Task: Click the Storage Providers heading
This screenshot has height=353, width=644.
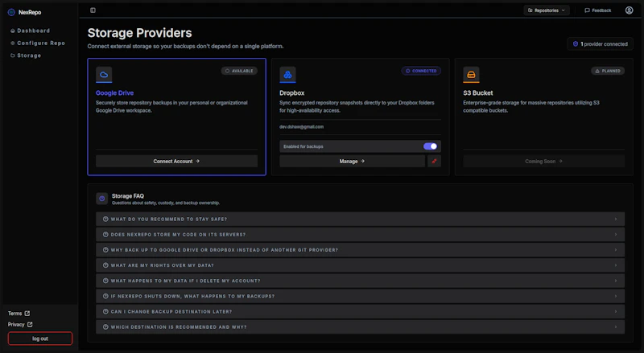Action: pos(139,33)
